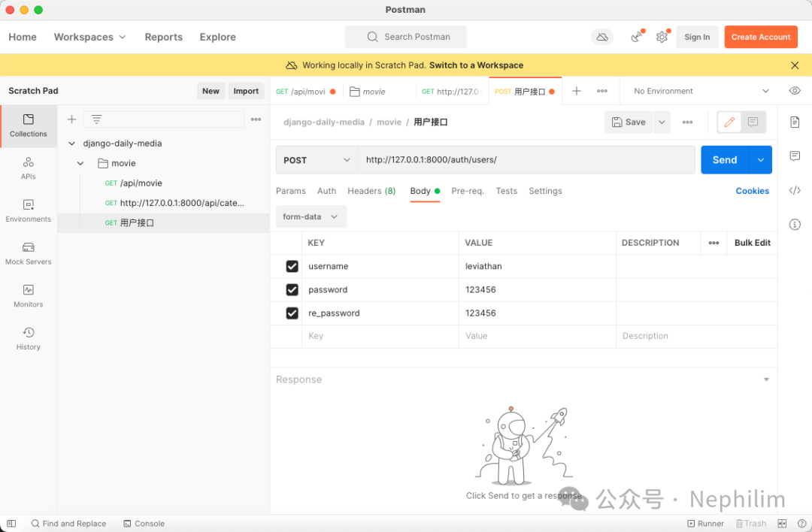Image resolution: width=812 pixels, height=532 pixels.
Task: Click Switch to a Workspace link
Action: point(476,65)
